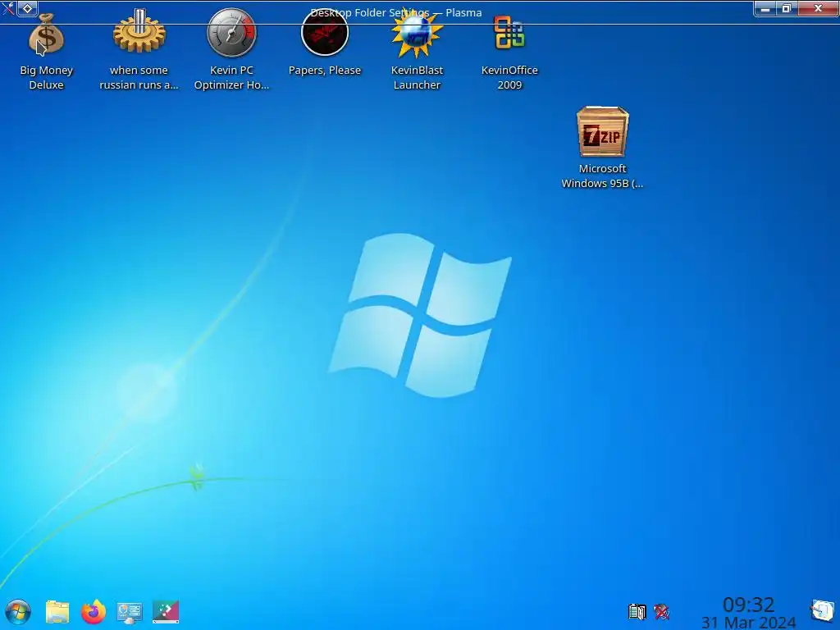
Task: Select the Papers, Please desktop icon
Action: (325, 33)
